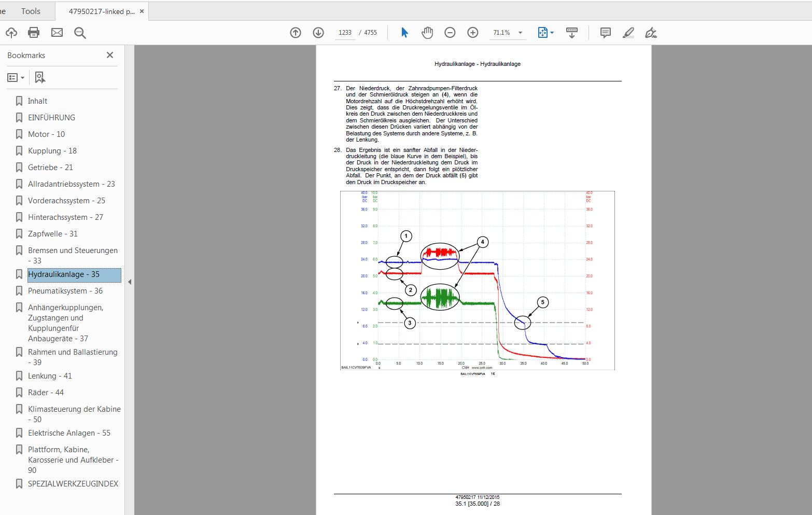The height and width of the screenshot is (515, 812).
Task: Open Elektrische Anlagen - 55 bookmark
Action: pos(69,433)
